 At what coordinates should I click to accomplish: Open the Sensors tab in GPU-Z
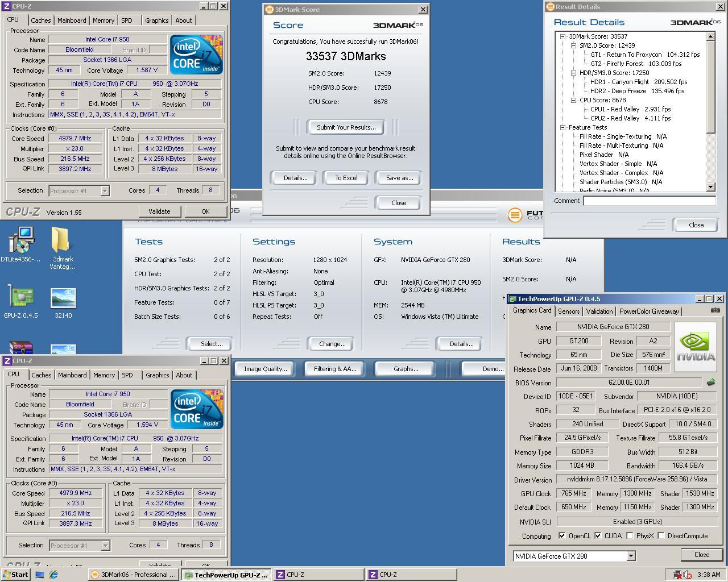(x=569, y=311)
